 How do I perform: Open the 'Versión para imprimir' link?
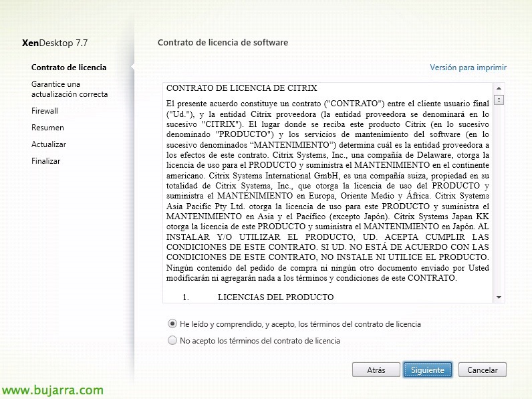tap(468, 68)
